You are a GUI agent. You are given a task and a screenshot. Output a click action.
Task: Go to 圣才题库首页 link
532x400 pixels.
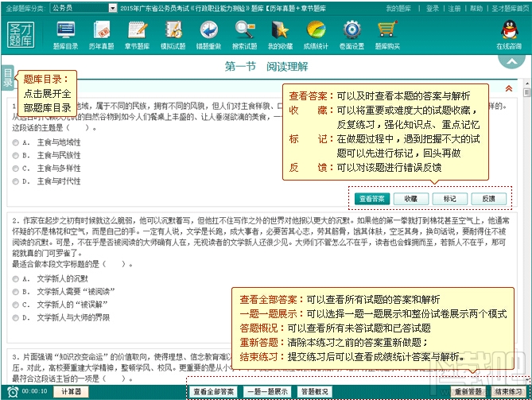tap(511, 9)
